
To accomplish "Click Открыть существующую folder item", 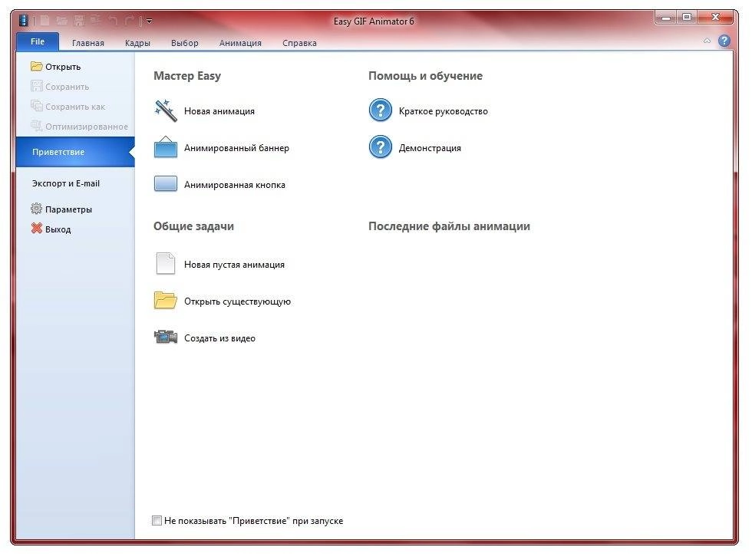I will pyautogui.click(x=223, y=301).
